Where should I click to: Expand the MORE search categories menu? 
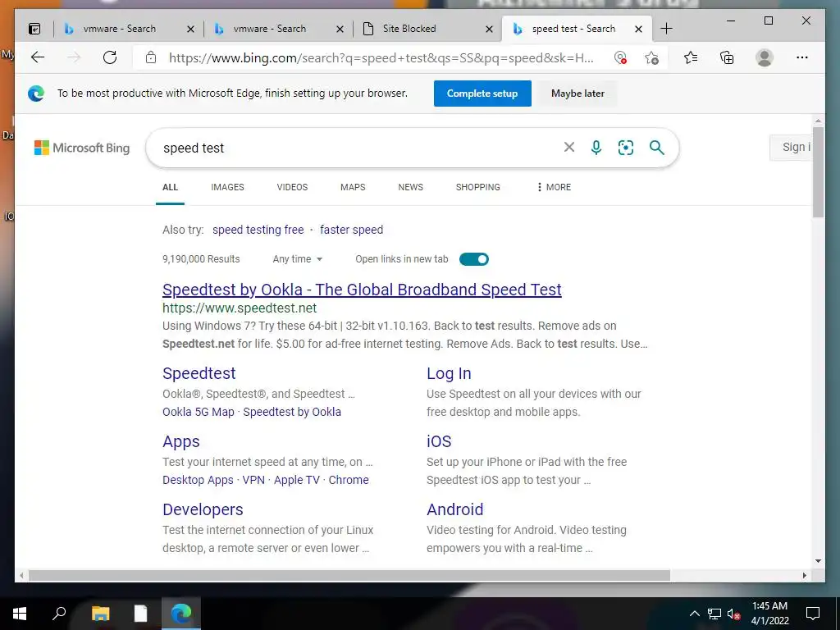(x=554, y=187)
